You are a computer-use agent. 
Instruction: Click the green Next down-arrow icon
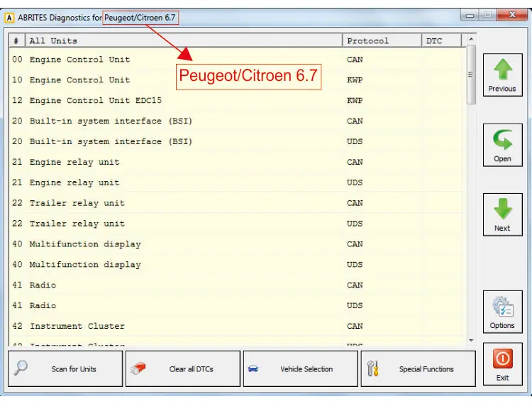click(502, 209)
